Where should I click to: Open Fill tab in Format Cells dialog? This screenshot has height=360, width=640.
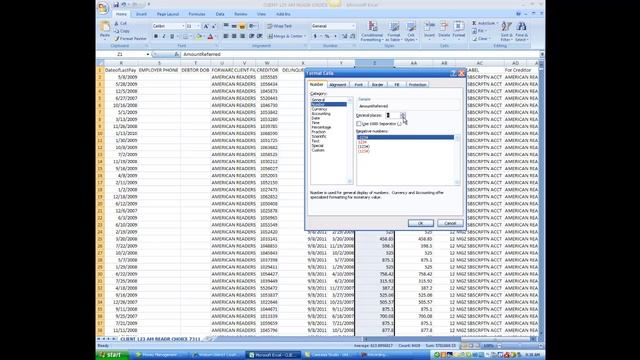coord(396,84)
